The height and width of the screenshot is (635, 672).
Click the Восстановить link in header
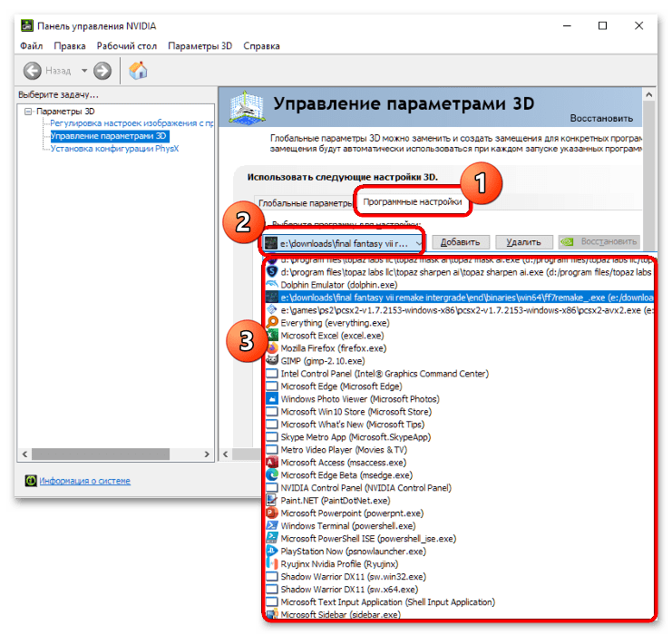(601, 118)
